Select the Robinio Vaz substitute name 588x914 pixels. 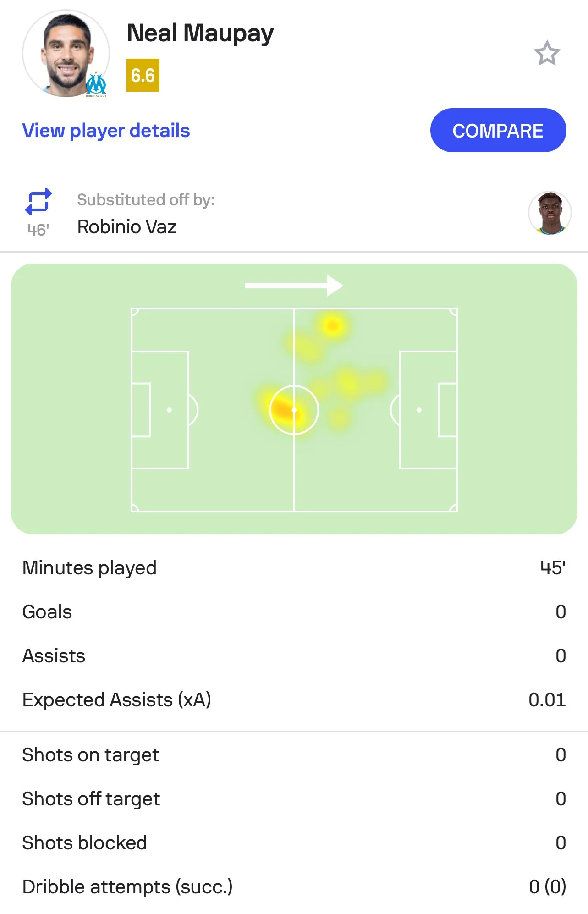127,227
